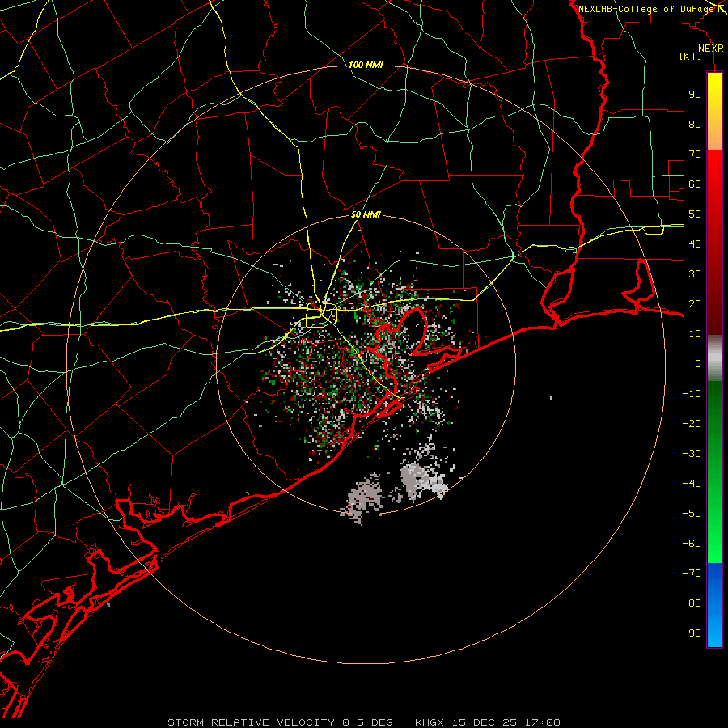Click the -60 value on the velocity scale

692,544
